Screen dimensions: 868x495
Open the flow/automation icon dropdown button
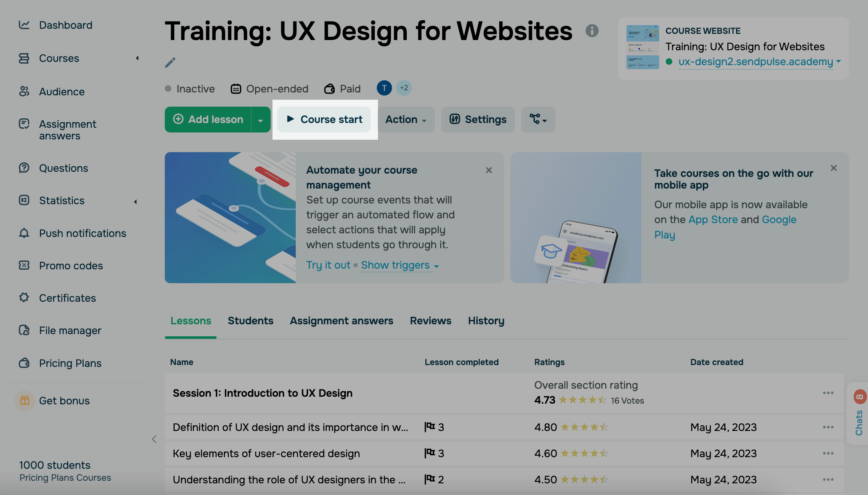tap(538, 119)
